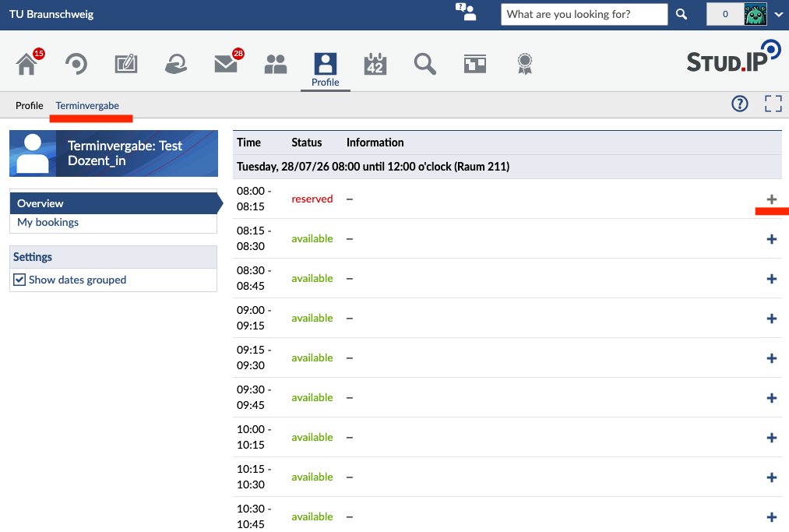Open the notifications counter box
The image size is (789, 532).
[725, 14]
